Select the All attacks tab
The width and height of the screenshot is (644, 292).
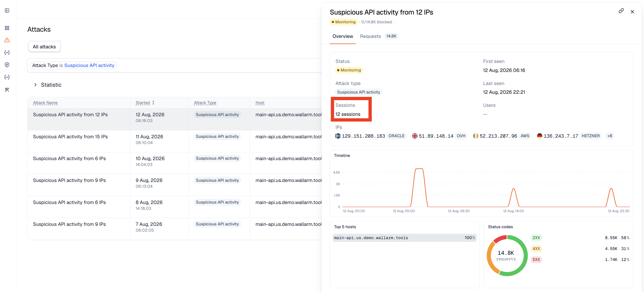(44, 47)
